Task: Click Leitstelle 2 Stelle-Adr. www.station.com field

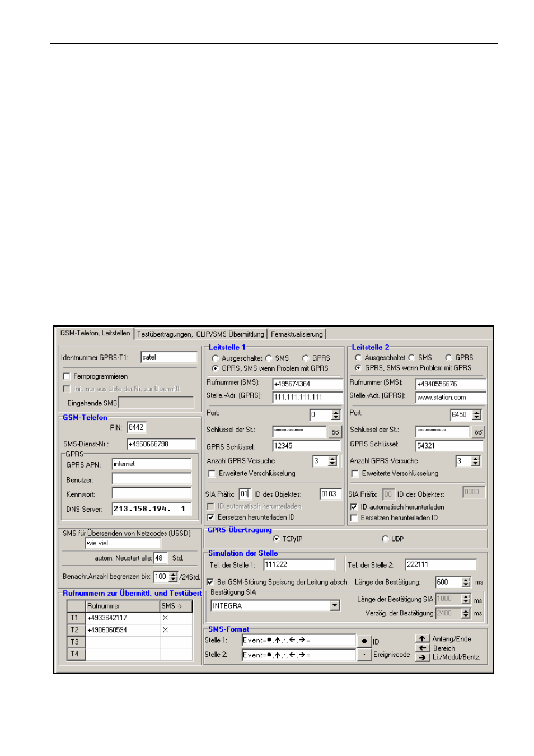Action: point(451,397)
